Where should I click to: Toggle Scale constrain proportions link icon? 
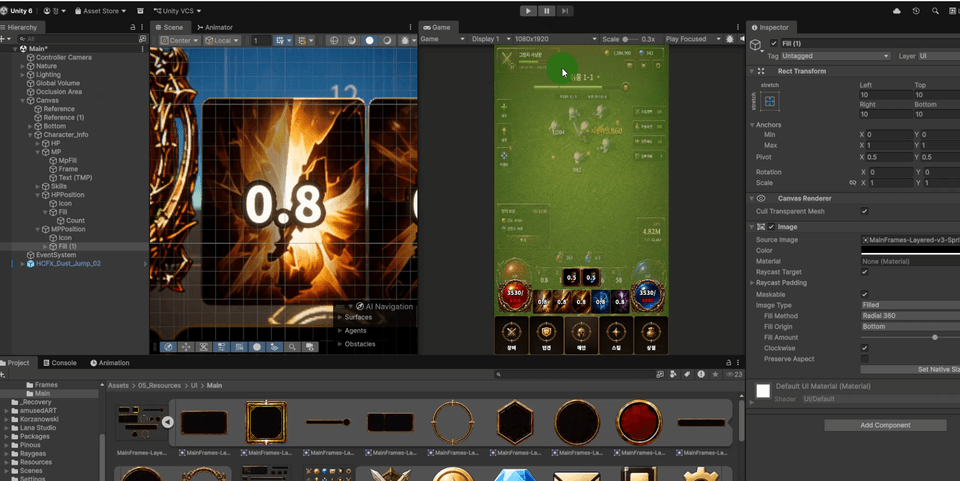(x=852, y=183)
